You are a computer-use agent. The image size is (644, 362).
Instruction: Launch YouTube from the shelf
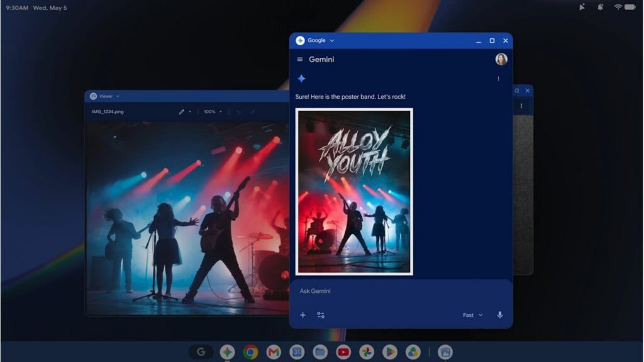point(343,352)
